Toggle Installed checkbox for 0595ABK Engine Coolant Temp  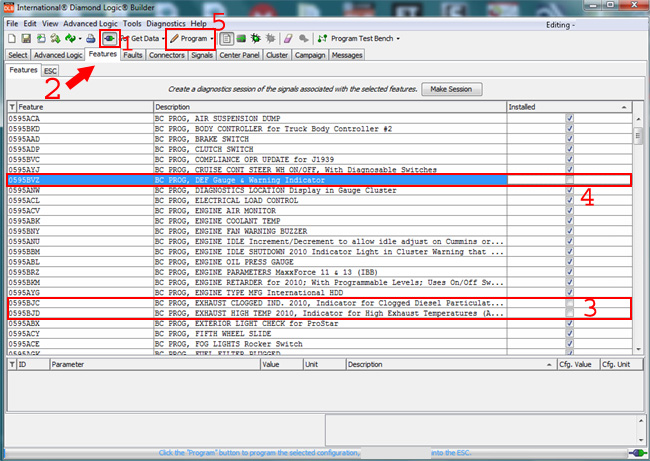[570, 221]
